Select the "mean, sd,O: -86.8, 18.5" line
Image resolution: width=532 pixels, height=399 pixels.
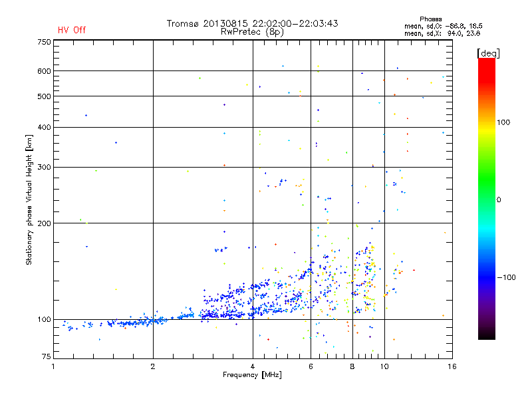443,26
